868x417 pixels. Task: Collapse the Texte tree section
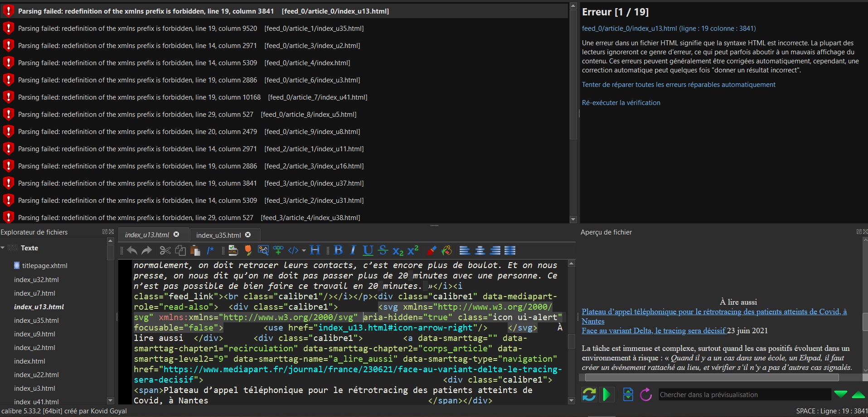point(3,248)
